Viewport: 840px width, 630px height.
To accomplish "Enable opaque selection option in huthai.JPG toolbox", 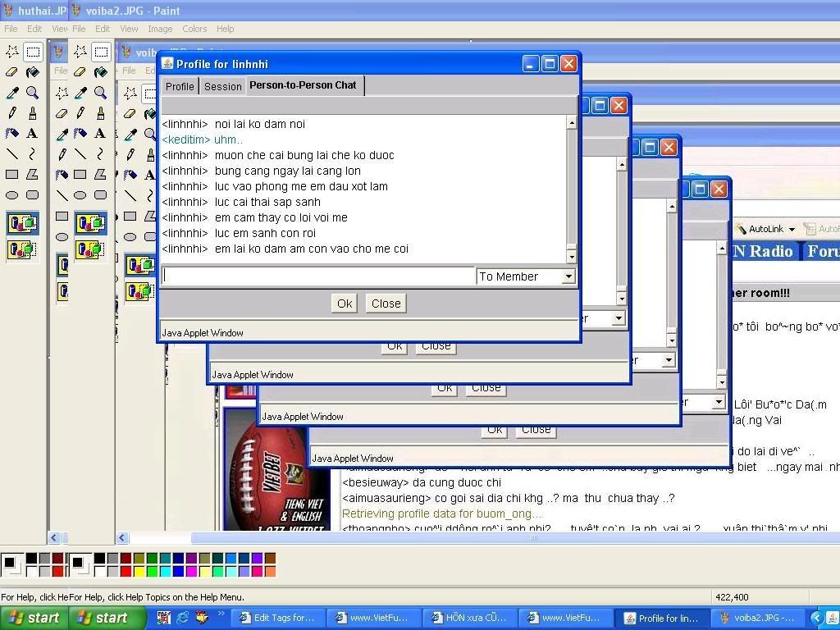I will (x=22, y=223).
